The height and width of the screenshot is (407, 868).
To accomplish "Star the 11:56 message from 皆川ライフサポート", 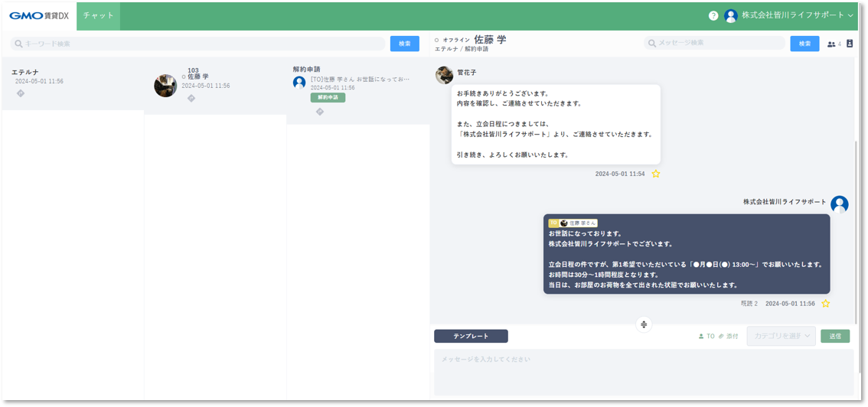I will (x=825, y=304).
